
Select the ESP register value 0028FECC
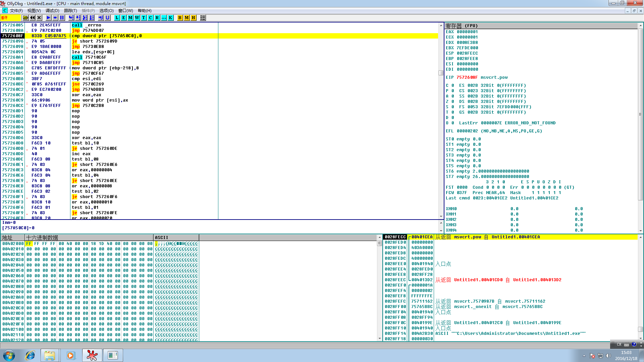click(467, 53)
